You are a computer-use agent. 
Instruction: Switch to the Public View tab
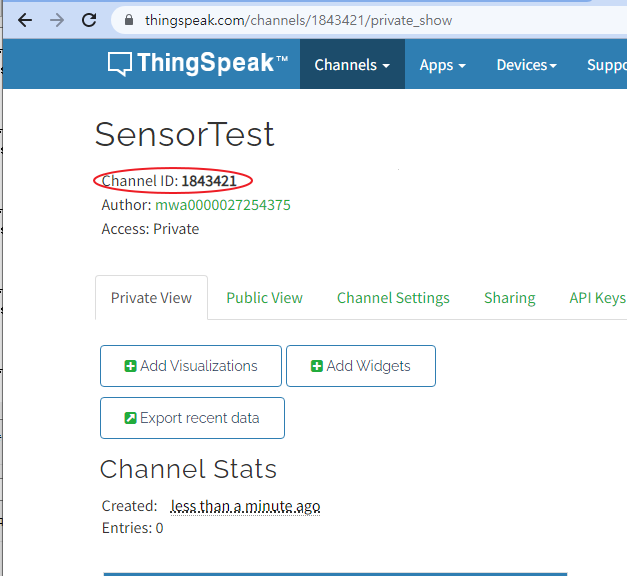[x=264, y=298]
